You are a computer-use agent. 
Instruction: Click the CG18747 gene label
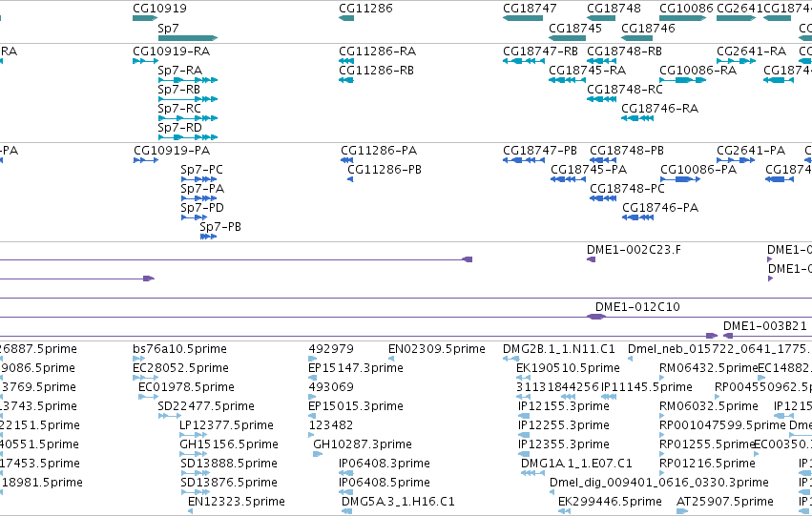coord(530,9)
